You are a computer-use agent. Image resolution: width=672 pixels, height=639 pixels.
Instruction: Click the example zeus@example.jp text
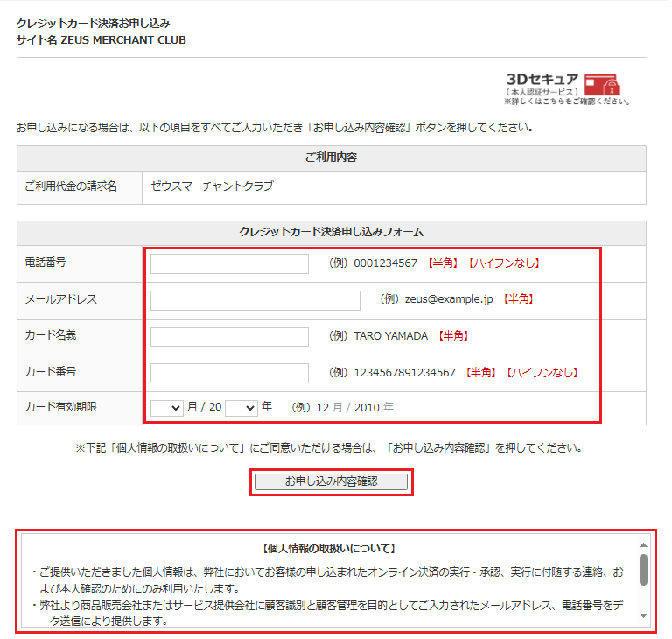tap(449, 299)
